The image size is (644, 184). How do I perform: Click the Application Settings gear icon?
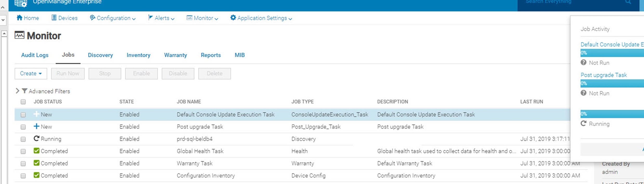233,18
